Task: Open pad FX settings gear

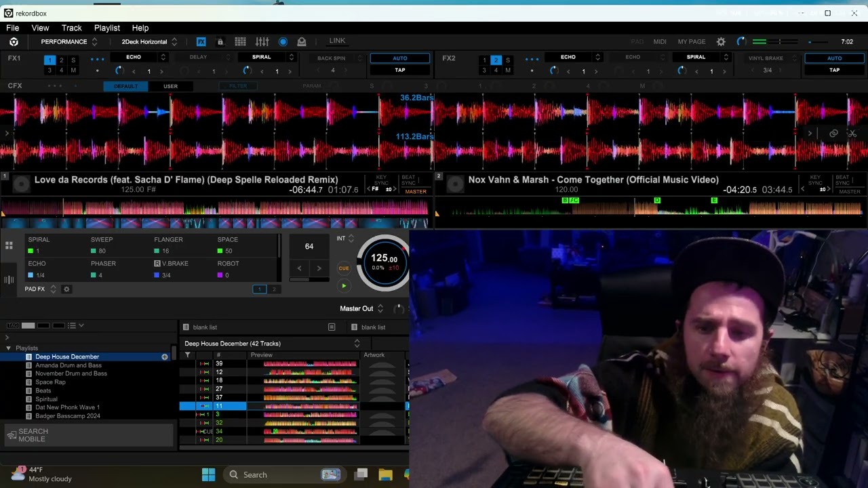Action: point(66,289)
